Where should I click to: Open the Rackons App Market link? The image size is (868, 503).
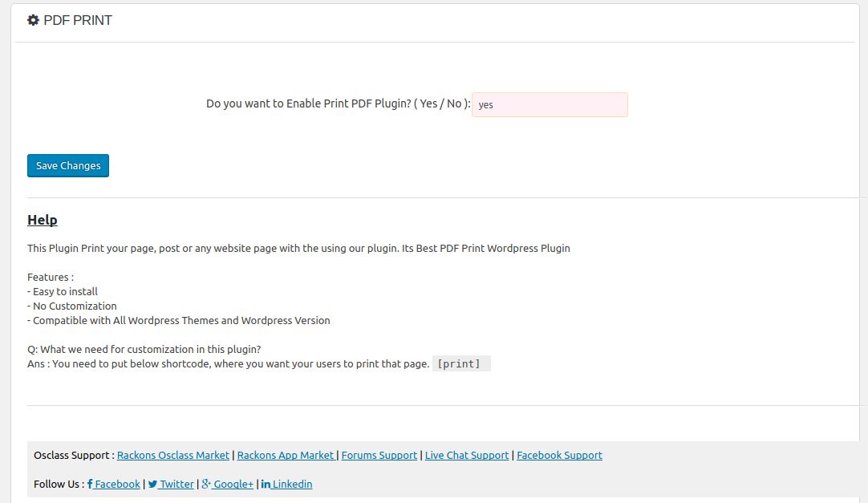(x=286, y=456)
